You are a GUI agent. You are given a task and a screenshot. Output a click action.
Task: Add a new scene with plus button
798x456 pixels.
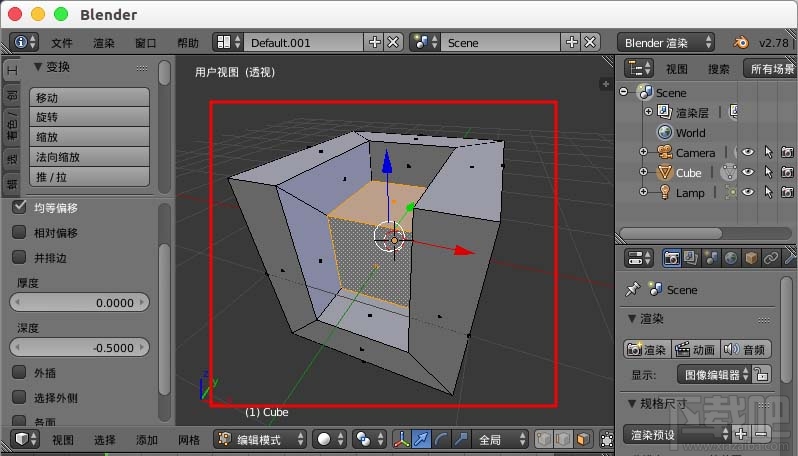571,42
